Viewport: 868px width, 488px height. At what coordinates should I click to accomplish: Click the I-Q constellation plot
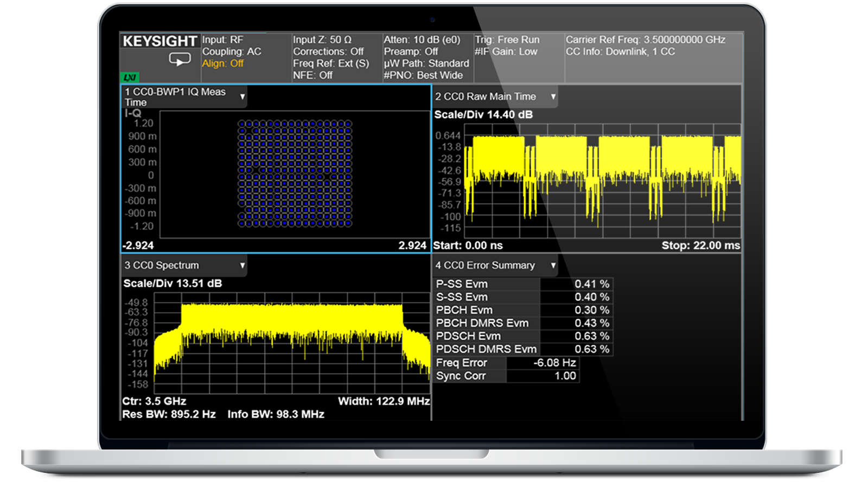pyautogui.click(x=295, y=174)
